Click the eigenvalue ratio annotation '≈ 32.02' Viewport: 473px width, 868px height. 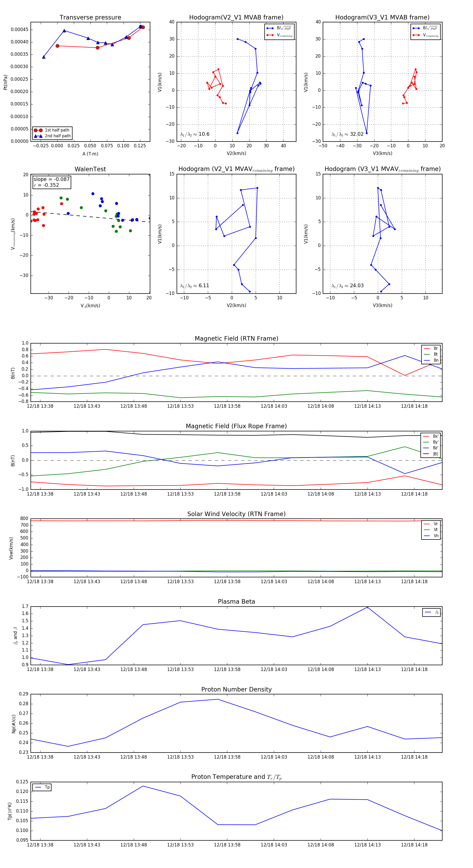[x=347, y=134]
